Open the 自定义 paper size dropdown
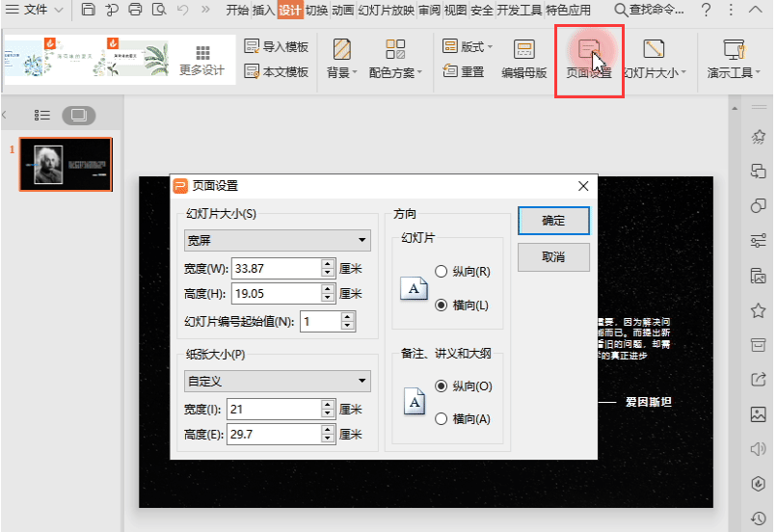This screenshot has width=777, height=532. (x=278, y=382)
